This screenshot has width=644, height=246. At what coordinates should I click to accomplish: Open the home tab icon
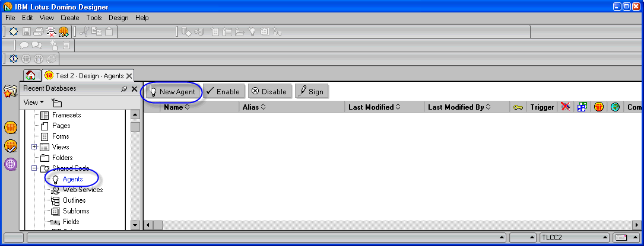(30, 75)
